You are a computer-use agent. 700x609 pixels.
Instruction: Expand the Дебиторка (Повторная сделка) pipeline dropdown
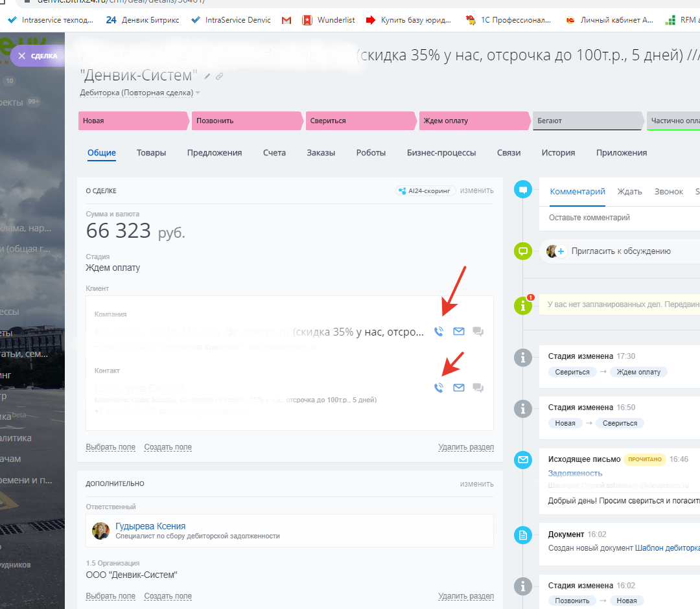[x=198, y=93]
